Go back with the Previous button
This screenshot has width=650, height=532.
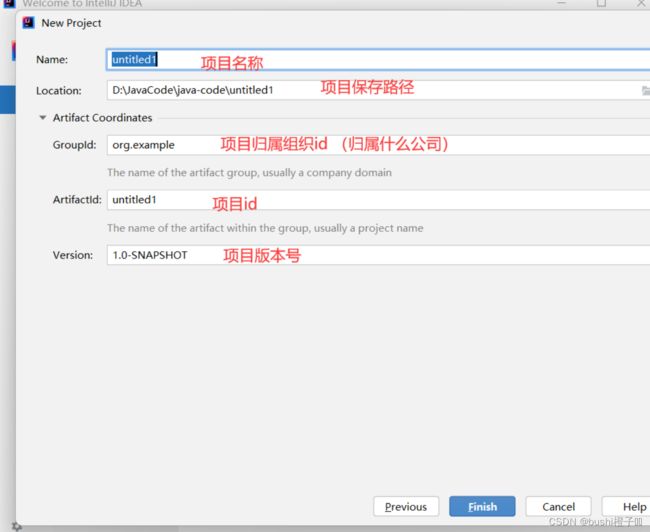[x=406, y=506]
